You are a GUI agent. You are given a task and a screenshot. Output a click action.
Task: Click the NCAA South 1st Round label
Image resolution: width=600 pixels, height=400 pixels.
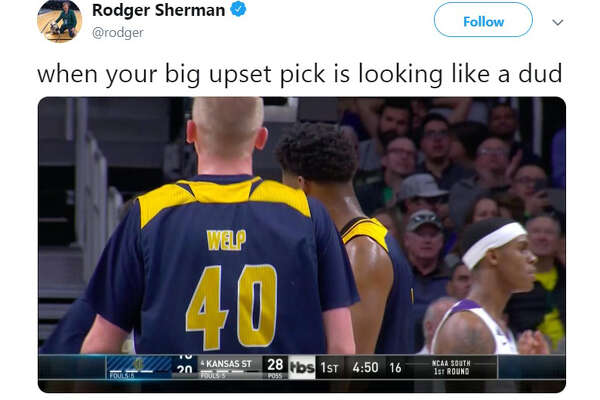click(451, 367)
